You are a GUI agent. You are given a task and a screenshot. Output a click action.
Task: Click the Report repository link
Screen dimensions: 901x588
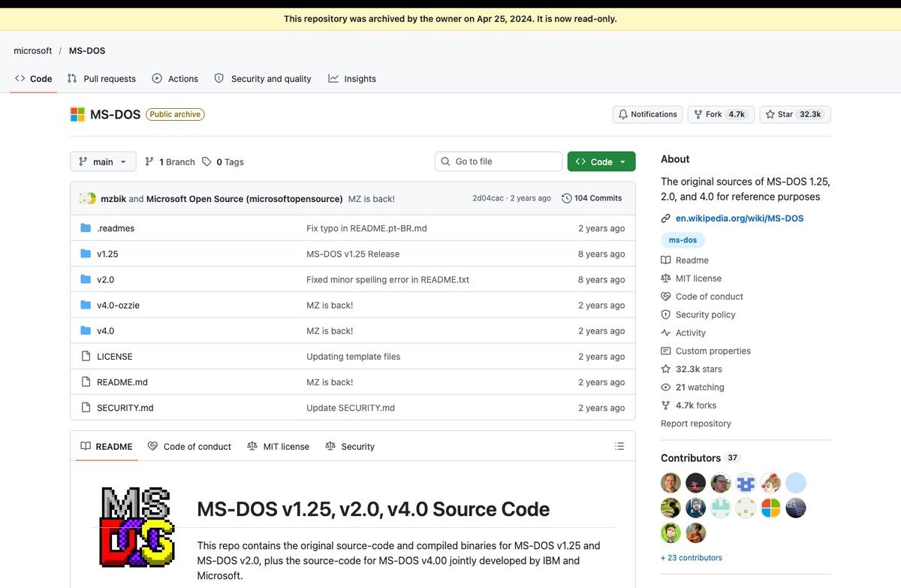pos(696,424)
